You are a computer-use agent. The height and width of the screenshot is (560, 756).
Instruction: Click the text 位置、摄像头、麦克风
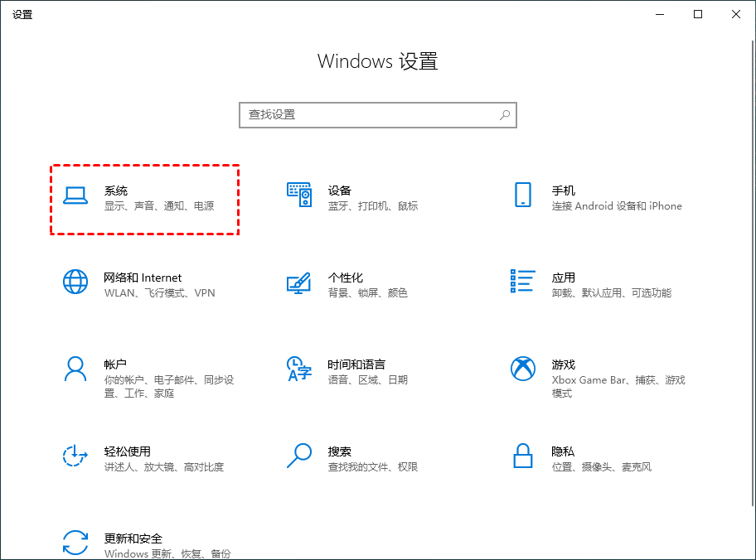(x=601, y=467)
